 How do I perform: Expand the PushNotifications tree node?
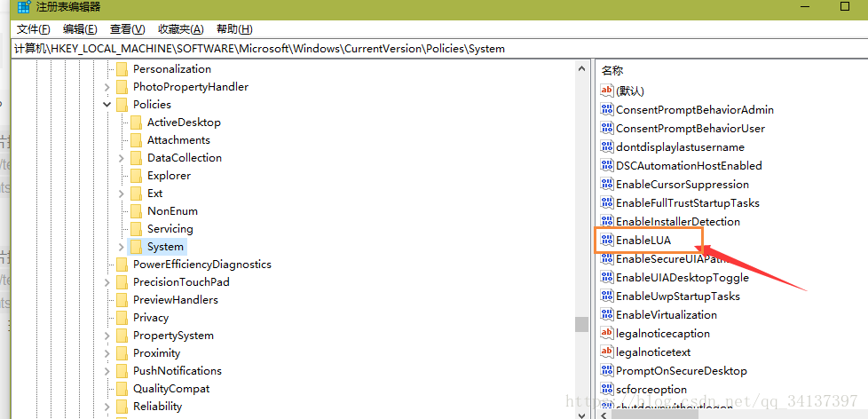[107, 371]
